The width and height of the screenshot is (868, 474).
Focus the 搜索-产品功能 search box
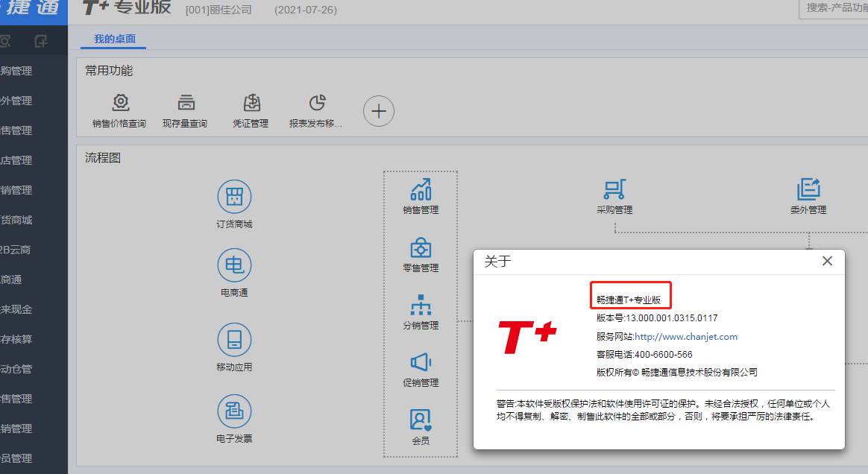[834, 8]
